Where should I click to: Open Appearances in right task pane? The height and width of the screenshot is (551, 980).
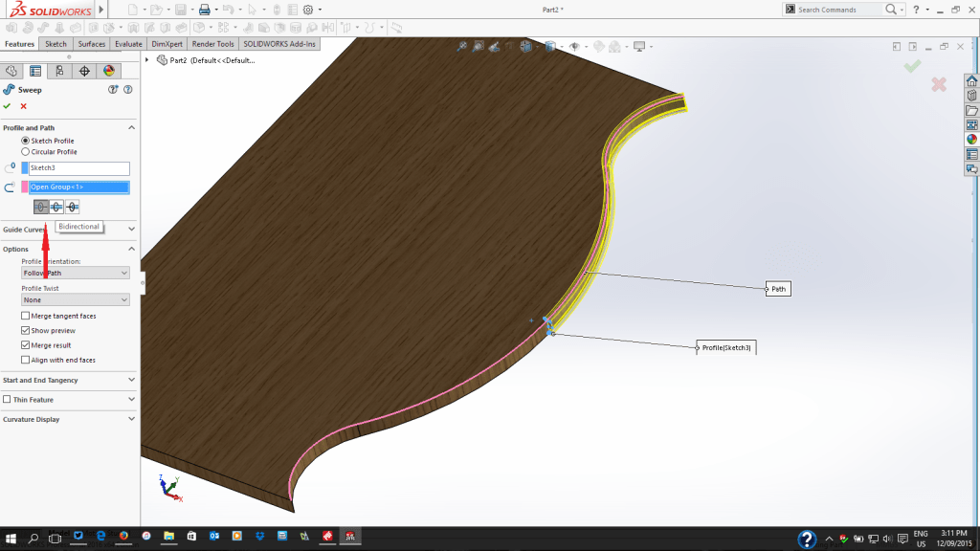(x=971, y=139)
